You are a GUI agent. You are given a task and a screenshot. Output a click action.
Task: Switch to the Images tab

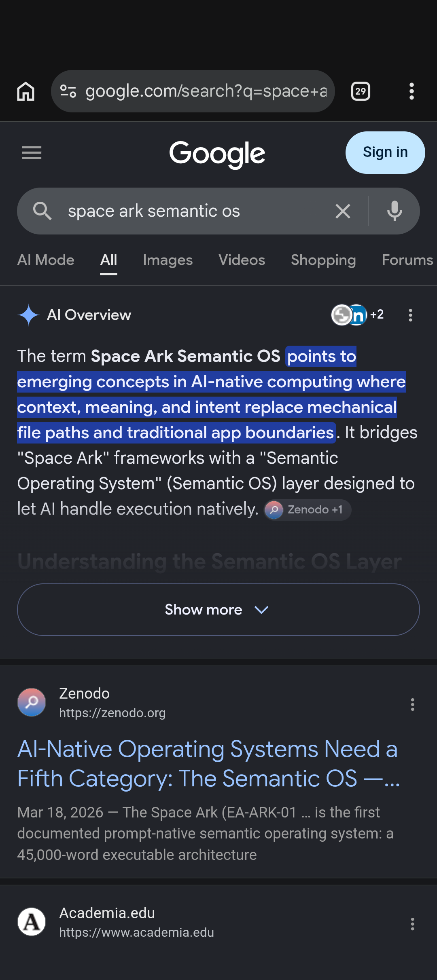168,260
